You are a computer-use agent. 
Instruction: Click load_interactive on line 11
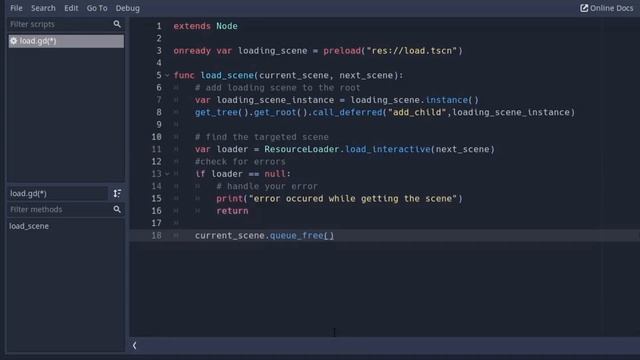(388, 149)
